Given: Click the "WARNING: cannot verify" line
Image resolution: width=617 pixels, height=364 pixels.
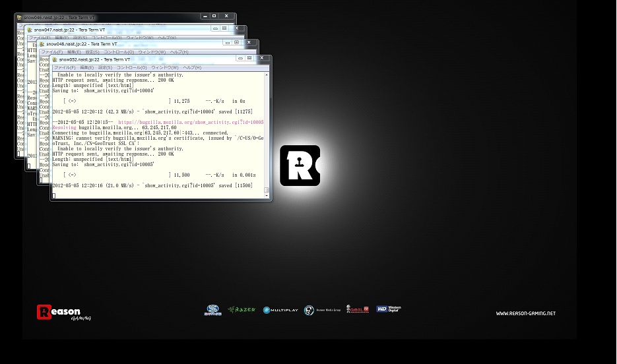Looking at the screenshot, I should click(x=158, y=138).
